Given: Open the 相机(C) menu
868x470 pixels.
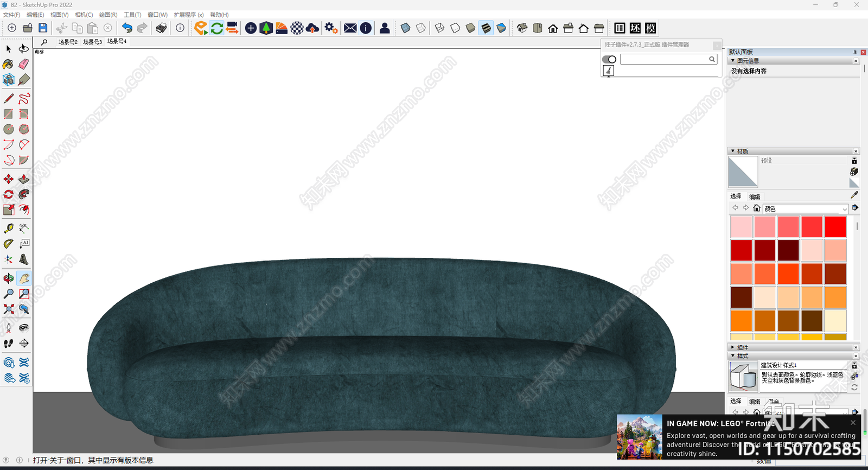Looking at the screenshot, I should click(x=84, y=15).
